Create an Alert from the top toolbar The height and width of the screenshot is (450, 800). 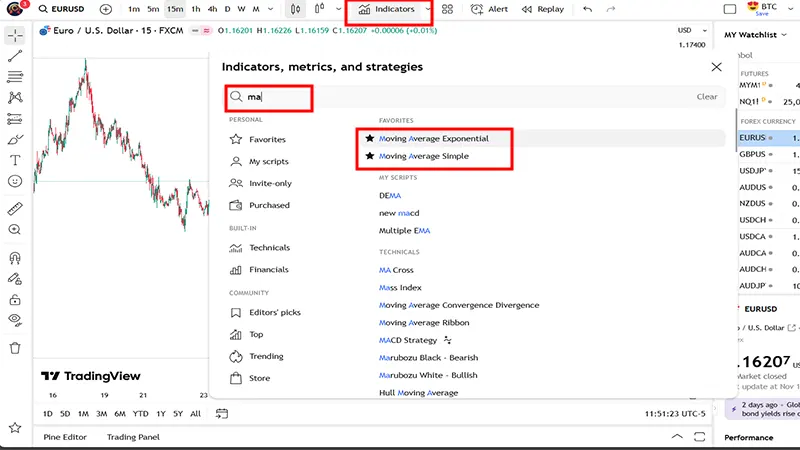coord(488,9)
